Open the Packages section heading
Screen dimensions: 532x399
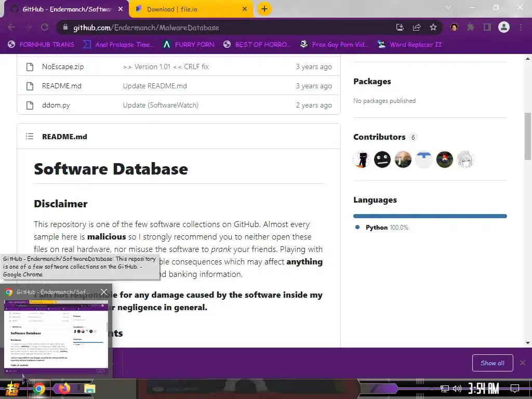click(372, 82)
